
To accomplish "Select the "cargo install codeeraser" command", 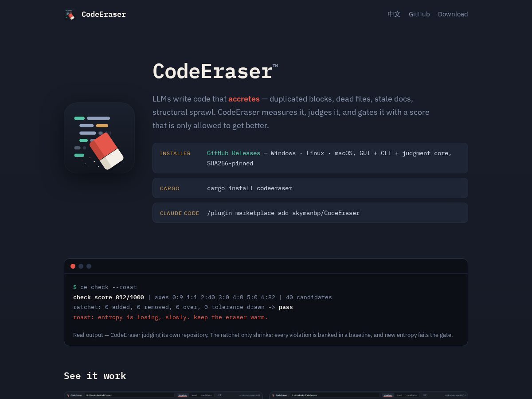I will pos(250,188).
